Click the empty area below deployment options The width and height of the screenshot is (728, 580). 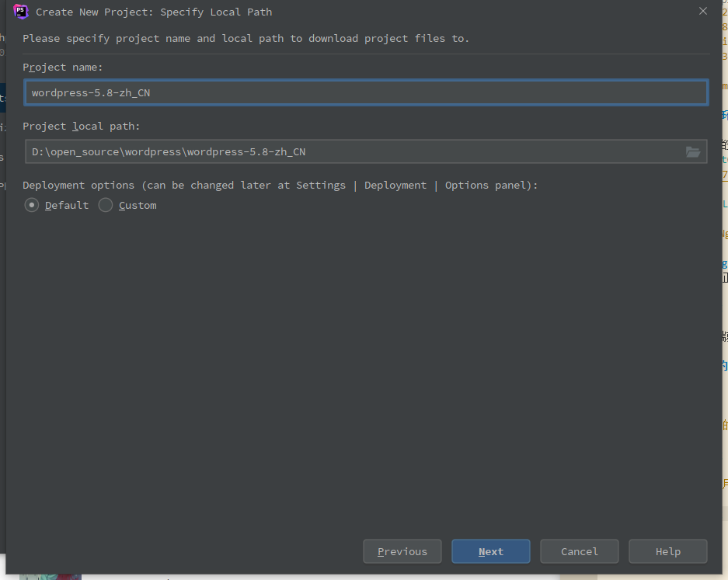pyautogui.click(x=365, y=365)
